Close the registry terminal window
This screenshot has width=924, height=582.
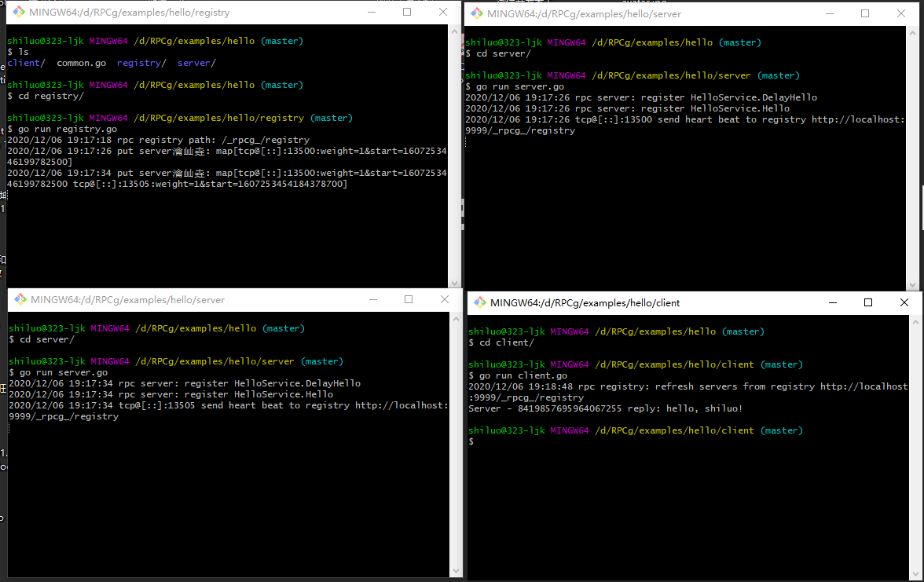[443, 13]
